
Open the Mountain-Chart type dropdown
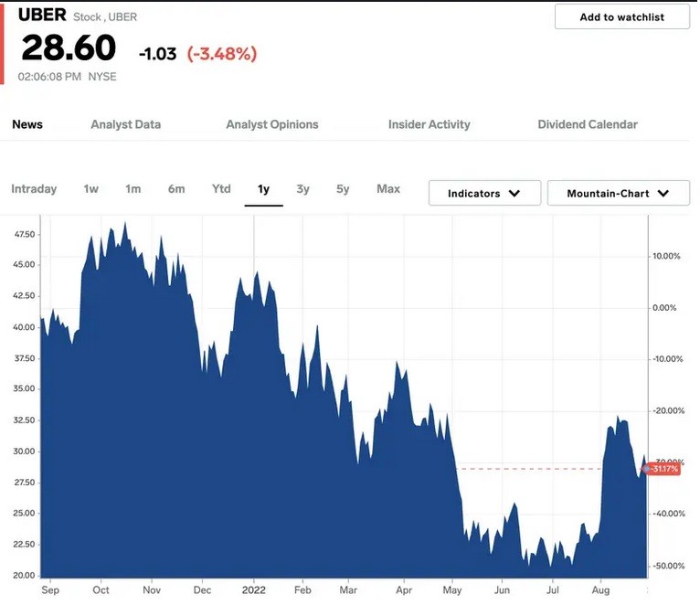coord(618,194)
